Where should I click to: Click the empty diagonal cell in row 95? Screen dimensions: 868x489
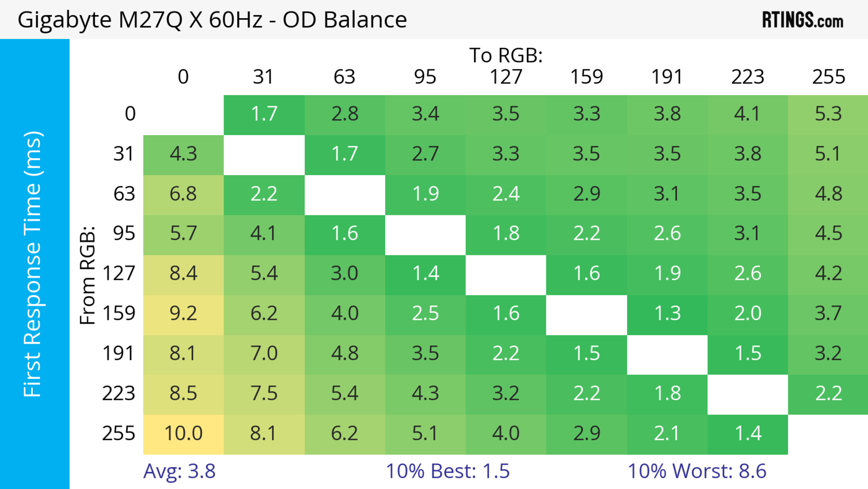pyautogui.click(x=425, y=235)
